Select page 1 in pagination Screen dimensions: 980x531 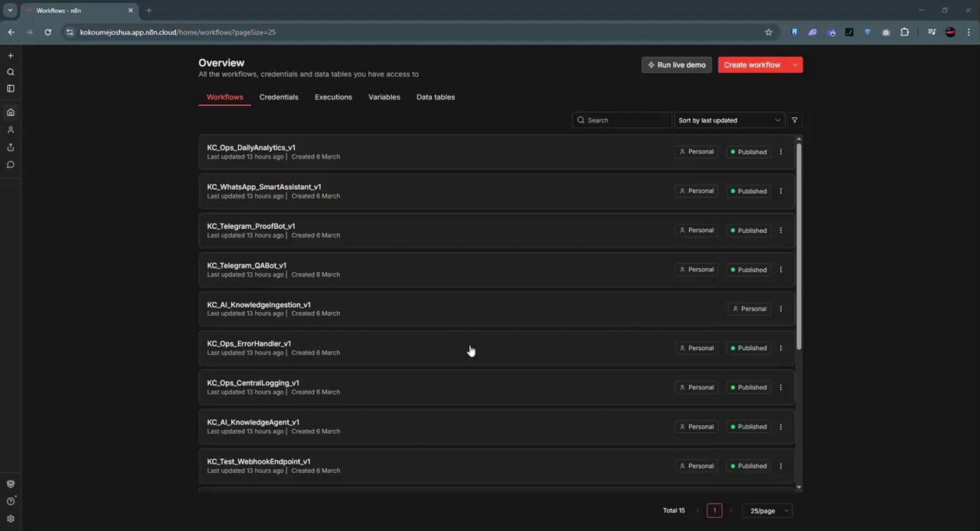tap(714, 510)
